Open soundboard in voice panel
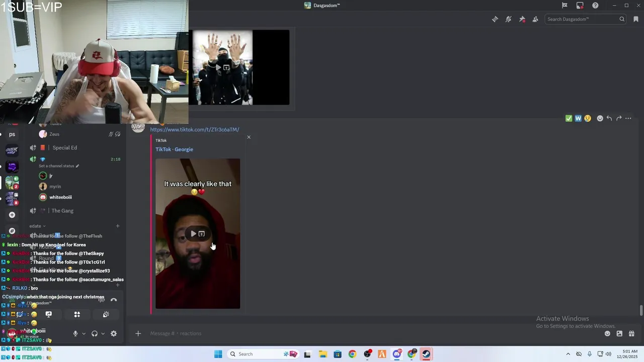644x362 pixels. (x=106, y=314)
